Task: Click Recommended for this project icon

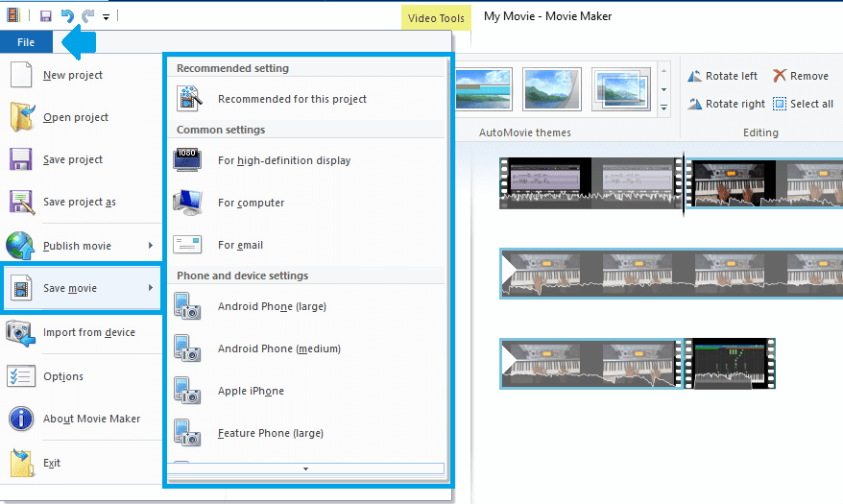Action: [189, 99]
